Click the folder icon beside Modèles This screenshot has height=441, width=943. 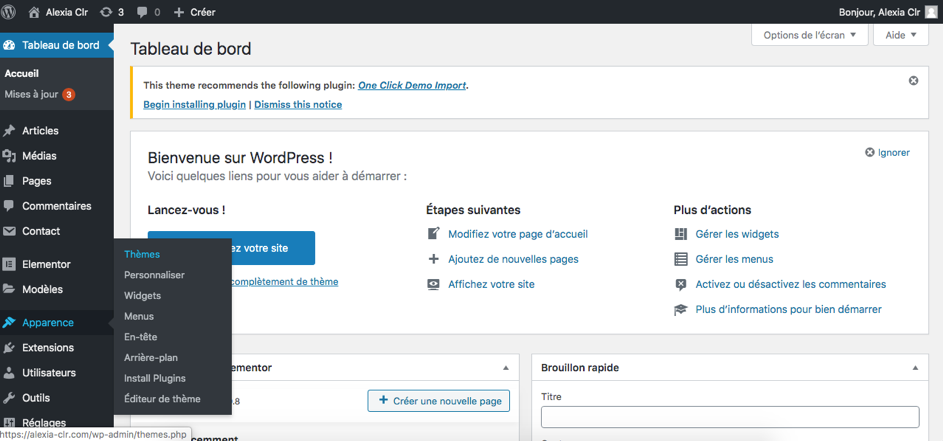pyautogui.click(x=9, y=289)
